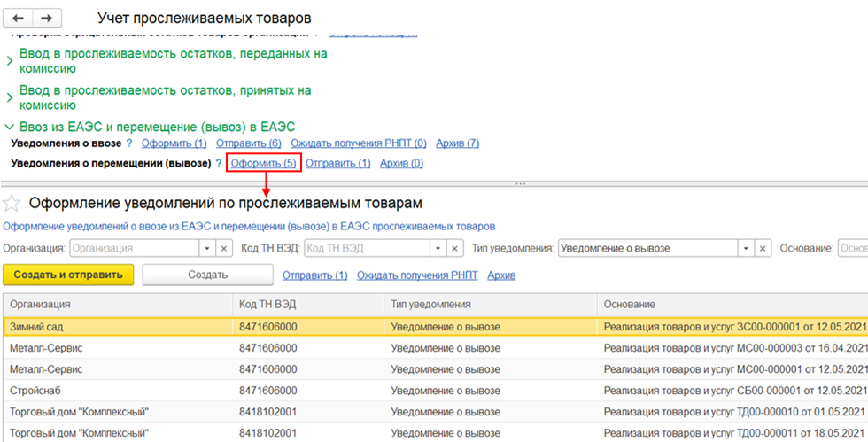Click the back navigation arrow
The width and height of the screenshot is (868, 442).
19,18
